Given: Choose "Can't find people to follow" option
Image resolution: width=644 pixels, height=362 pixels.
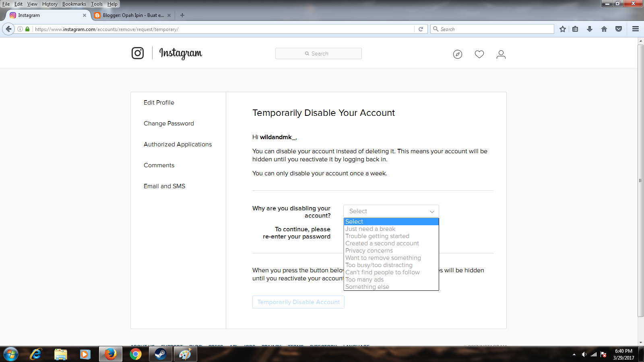Looking at the screenshot, I should coord(391,272).
